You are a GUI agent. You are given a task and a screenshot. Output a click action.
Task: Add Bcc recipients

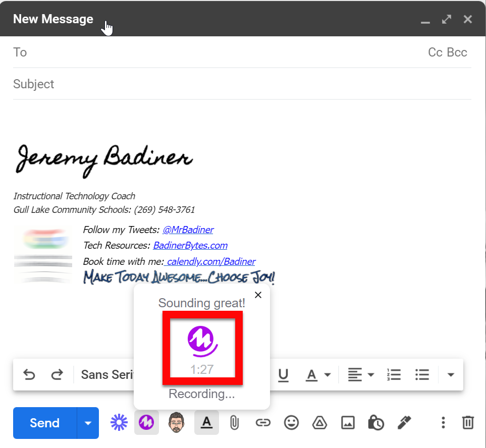(x=457, y=52)
